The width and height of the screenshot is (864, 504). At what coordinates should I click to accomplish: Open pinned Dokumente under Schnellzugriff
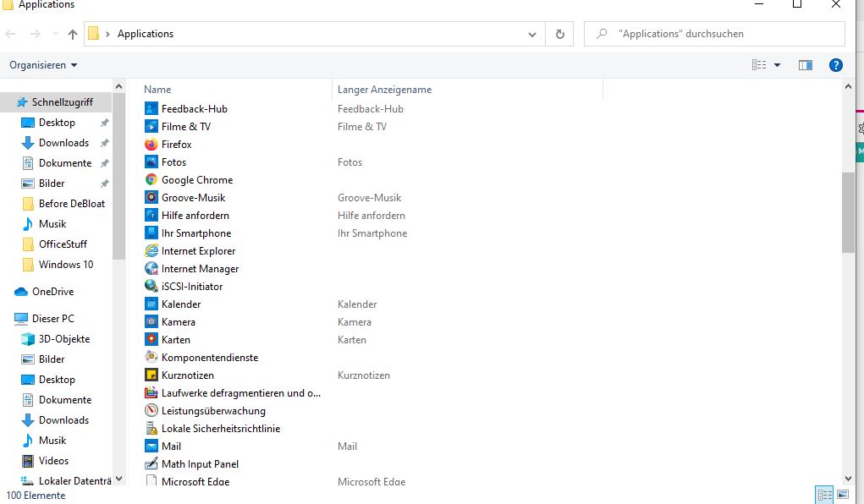(x=56, y=163)
